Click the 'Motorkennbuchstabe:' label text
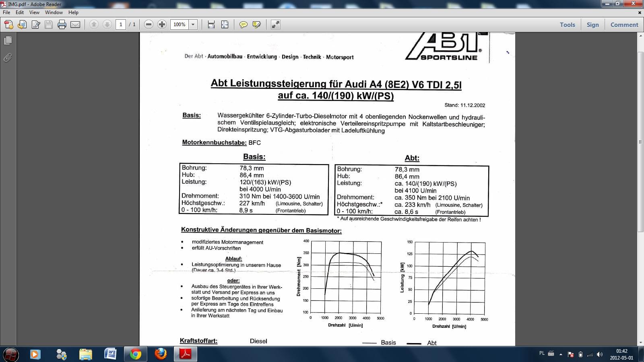This screenshot has height=362, width=644. click(214, 142)
